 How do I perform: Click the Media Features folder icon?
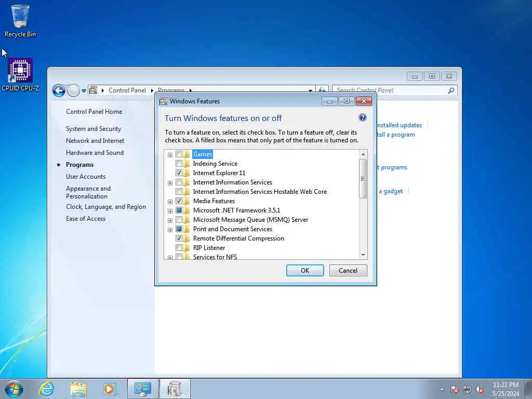187,201
